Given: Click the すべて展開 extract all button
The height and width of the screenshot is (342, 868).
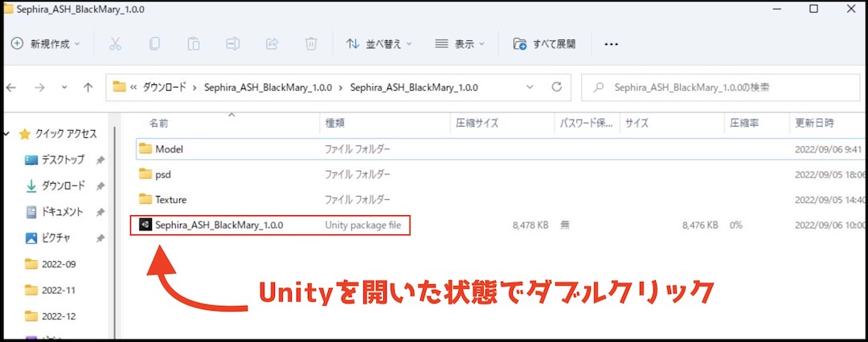Looking at the screenshot, I should pyautogui.click(x=545, y=43).
